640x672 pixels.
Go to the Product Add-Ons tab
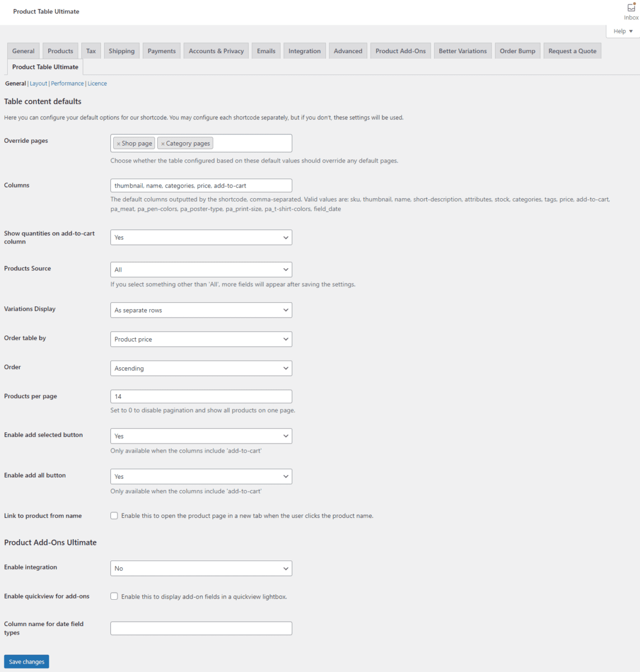pyautogui.click(x=400, y=51)
